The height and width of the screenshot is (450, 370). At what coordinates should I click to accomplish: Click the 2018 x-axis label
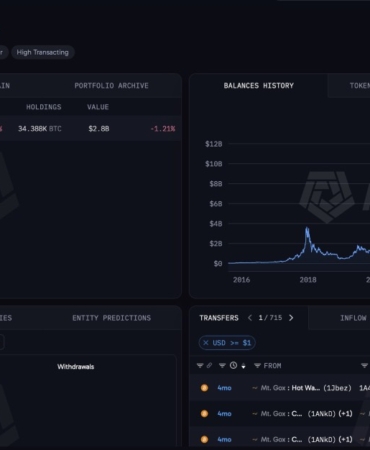[308, 280]
